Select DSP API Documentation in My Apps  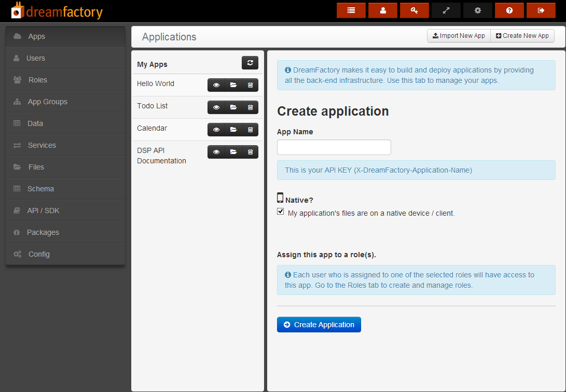[161, 156]
